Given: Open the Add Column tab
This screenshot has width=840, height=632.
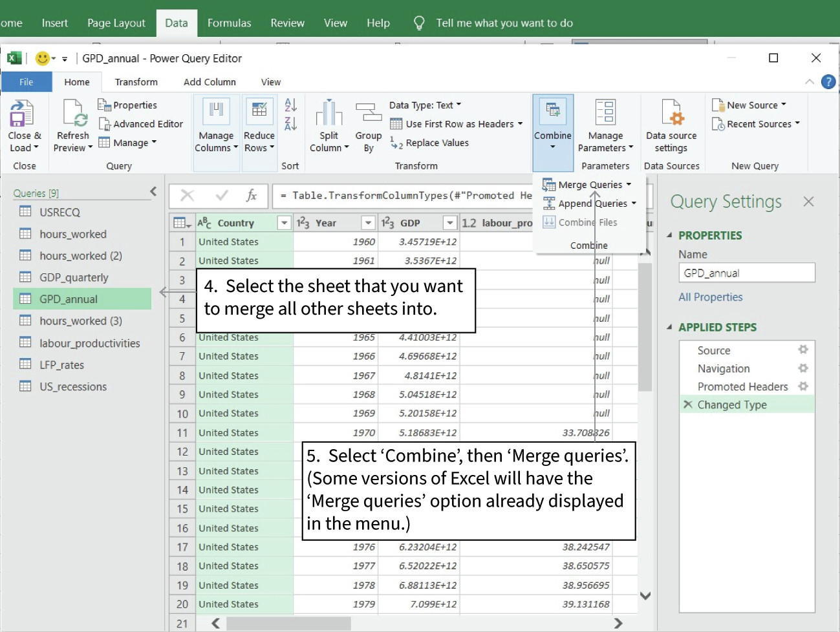Looking at the screenshot, I should pos(209,81).
